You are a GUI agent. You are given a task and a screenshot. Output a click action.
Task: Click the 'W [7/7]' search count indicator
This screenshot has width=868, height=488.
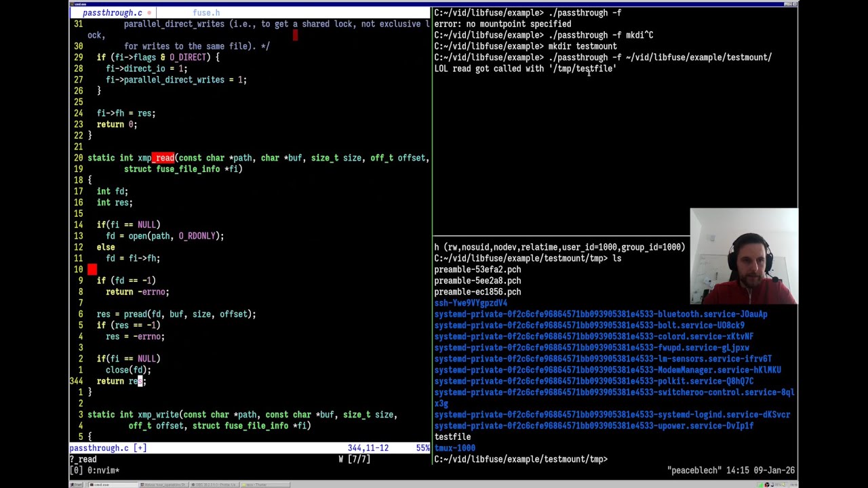355,460
